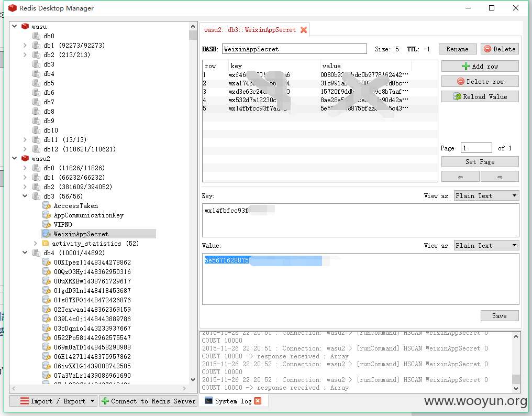Click the Rename button
Screen dimensions: 532x416
457,49
